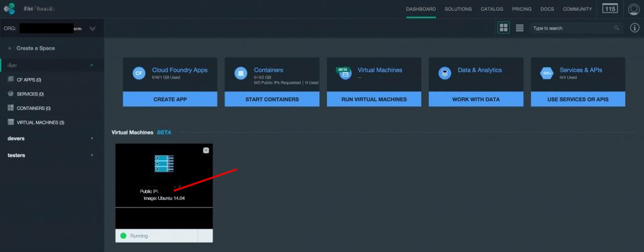Select CONTAINERS (0) in sidebar
This screenshot has width=644, height=252.
pos(34,108)
